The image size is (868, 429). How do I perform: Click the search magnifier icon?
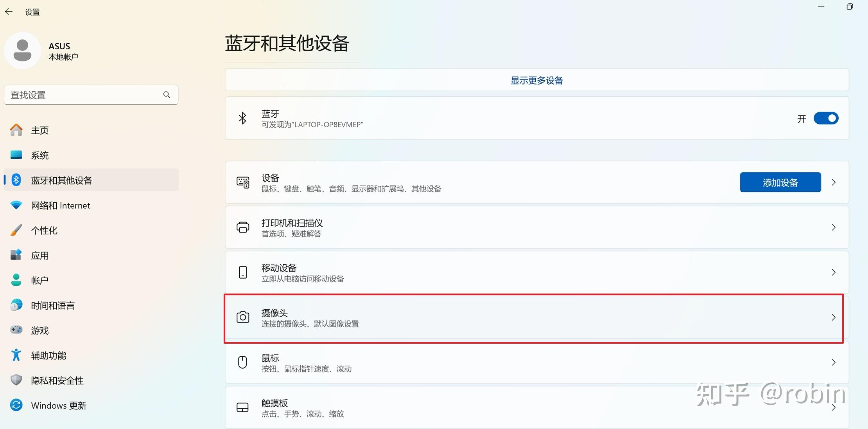click(167, 95)
